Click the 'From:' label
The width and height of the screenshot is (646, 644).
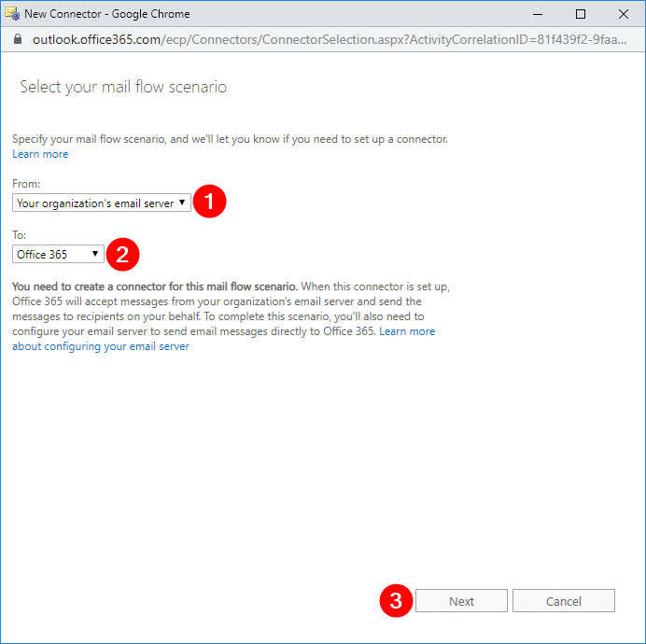coord(26,184)
